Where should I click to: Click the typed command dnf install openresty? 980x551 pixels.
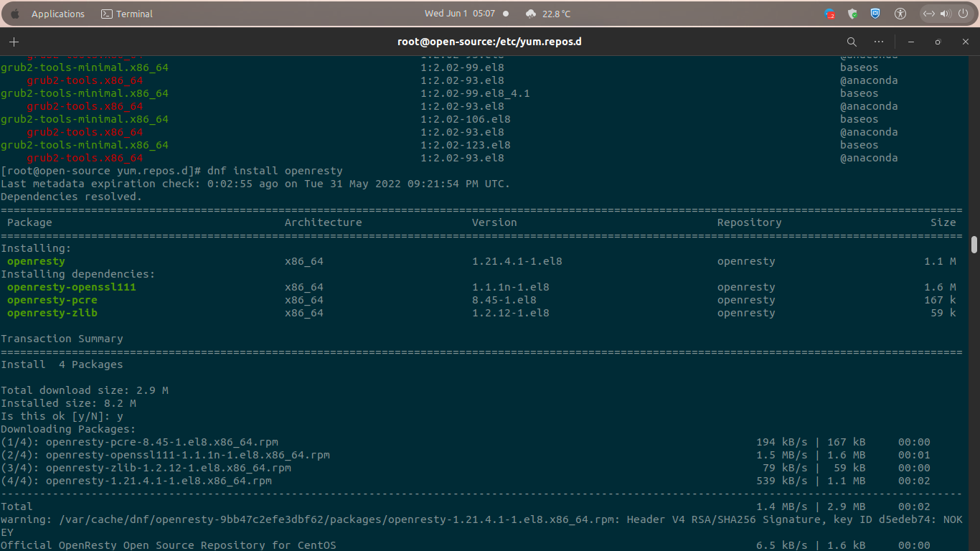[275, 171]
